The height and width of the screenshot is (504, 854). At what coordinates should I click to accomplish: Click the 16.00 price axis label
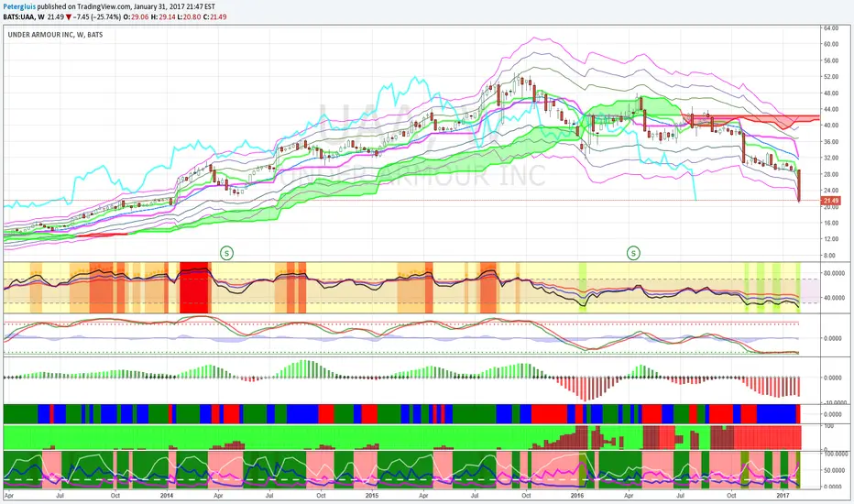click(x=830, y=223)
